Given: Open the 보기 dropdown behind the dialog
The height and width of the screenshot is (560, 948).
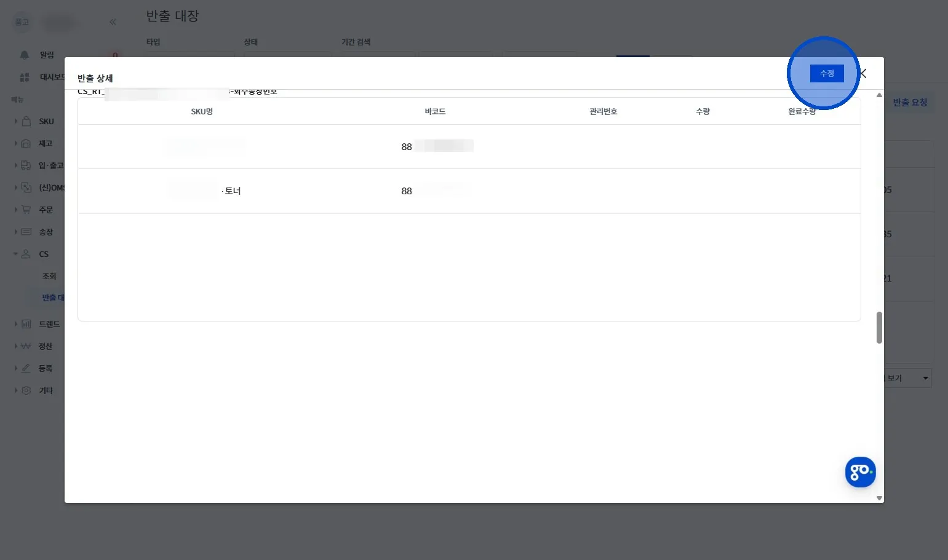Looking at the screenshot, I should coord(907,378).
